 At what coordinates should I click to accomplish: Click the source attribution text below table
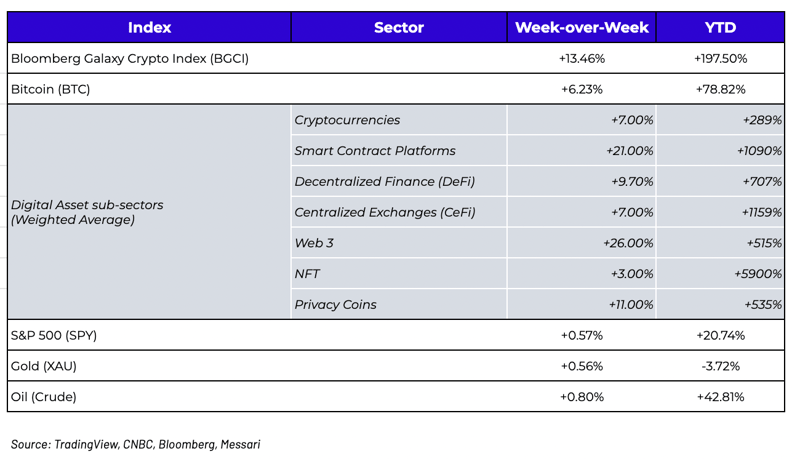(x=136, y=443)
